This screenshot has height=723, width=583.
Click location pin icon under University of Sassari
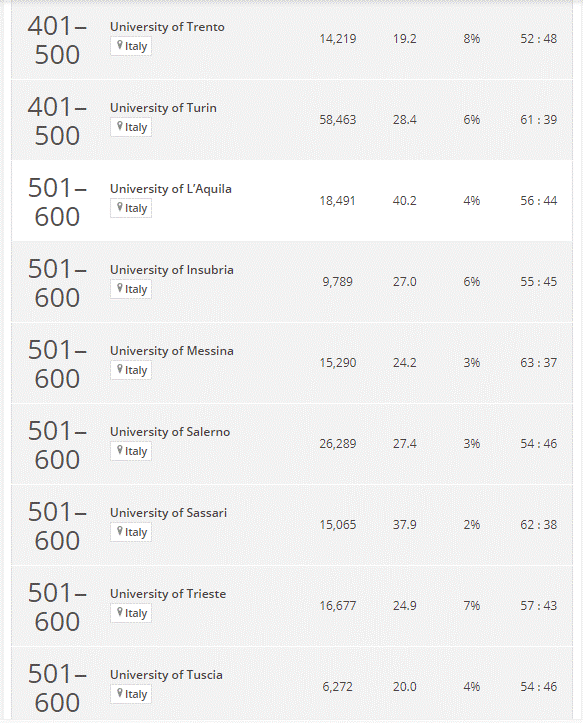[120, 531]
